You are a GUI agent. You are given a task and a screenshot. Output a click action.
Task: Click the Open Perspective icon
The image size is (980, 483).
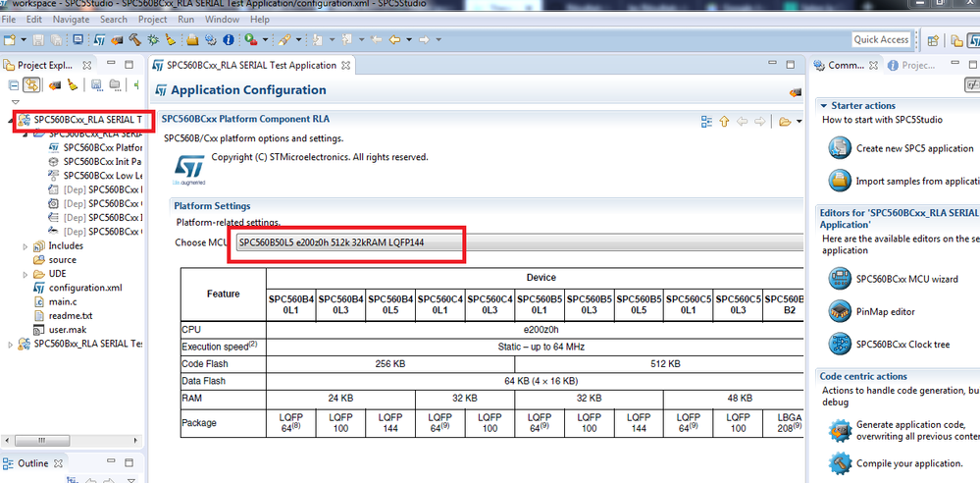pyautogui.click(x=933, y=40)
